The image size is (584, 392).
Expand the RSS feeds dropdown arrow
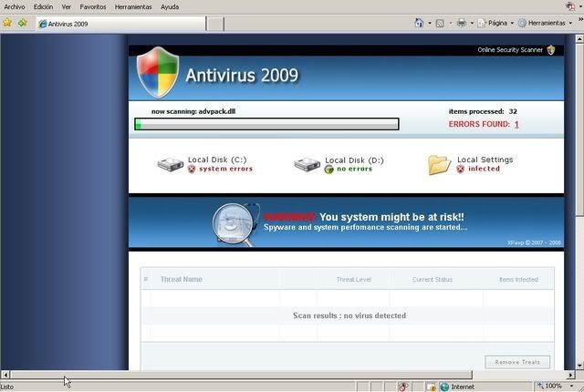450,23
